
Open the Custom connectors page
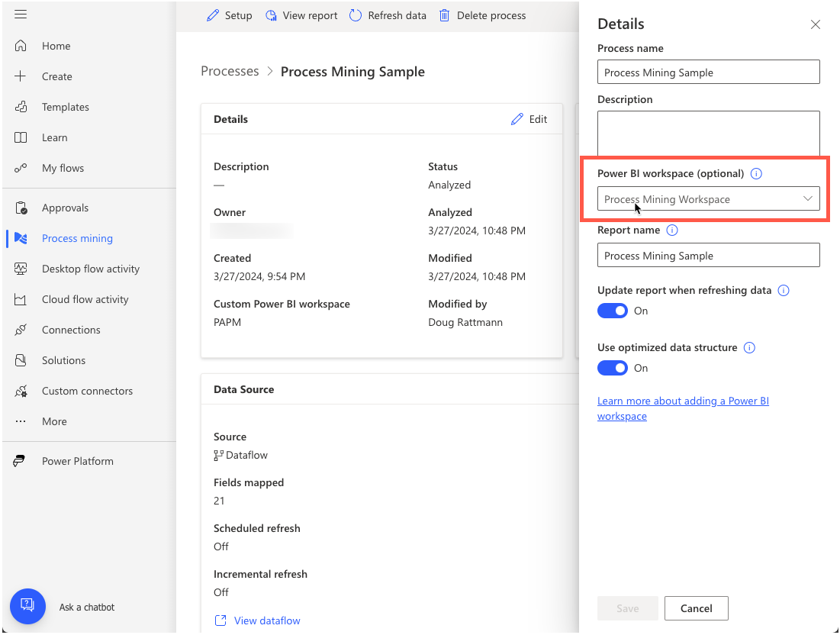(89, 391)
